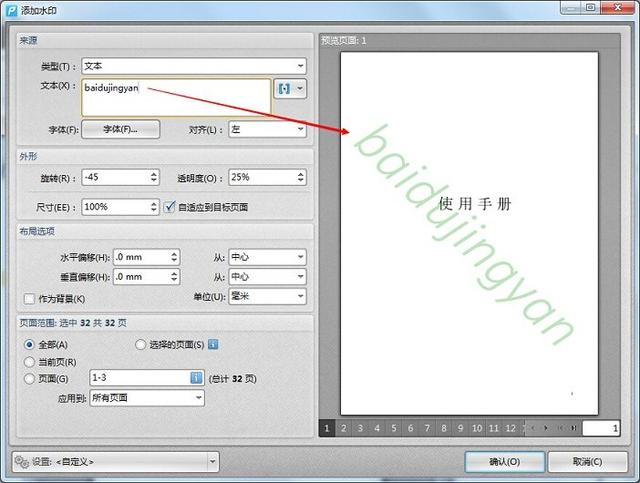Open the 应用到 所有页面 dropdown
640x483 pixels.
click(x=147, y=398)
